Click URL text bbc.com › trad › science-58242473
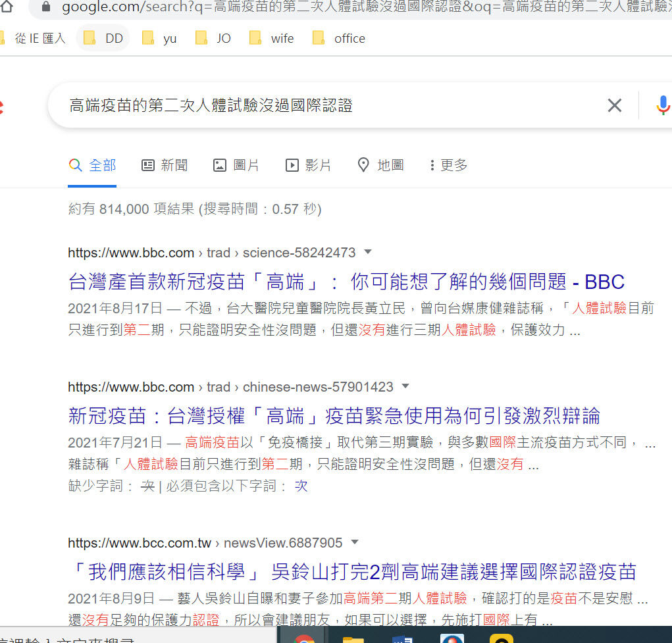Screen dimensions: 672x643 pyautogui.click(x=212, y=253)
